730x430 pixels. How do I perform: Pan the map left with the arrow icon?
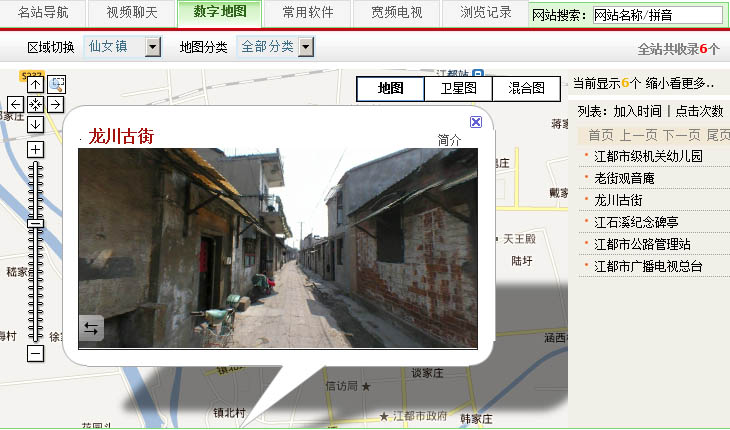(15, 104)
